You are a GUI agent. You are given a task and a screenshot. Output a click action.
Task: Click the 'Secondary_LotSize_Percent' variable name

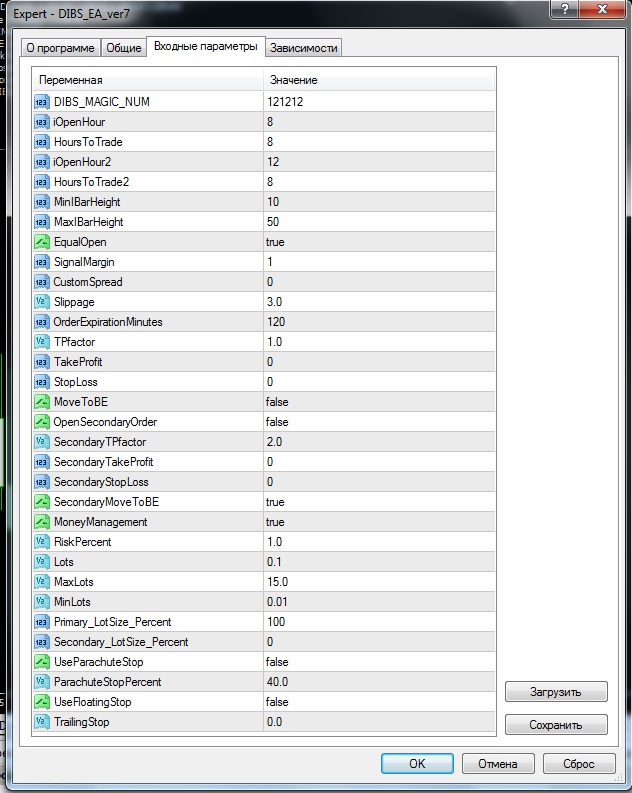click(121, 642)
